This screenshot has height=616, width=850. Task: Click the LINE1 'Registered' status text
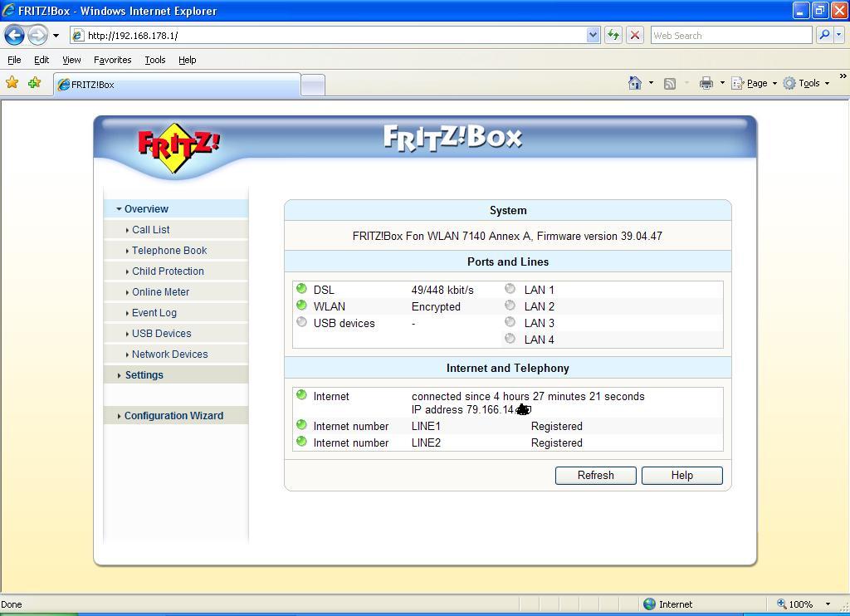557,426
